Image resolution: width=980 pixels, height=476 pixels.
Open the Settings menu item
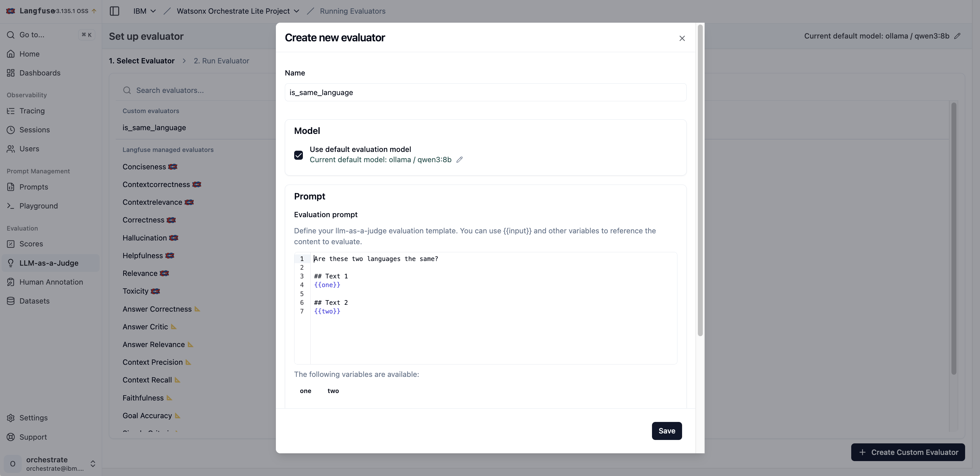(x=34, y=418)
